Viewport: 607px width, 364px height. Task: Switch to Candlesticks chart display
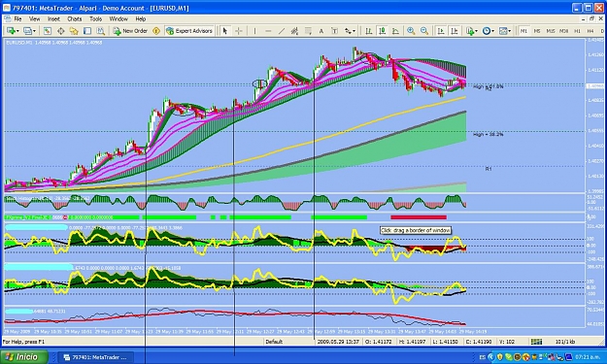click(x=382, y=31)
